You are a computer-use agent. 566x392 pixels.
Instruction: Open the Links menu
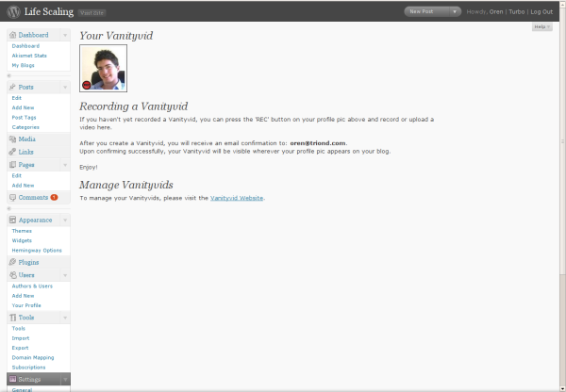[x=26, y=152]
